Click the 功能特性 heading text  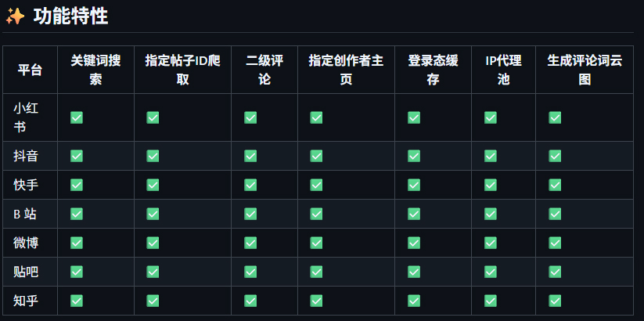point(70,17)
